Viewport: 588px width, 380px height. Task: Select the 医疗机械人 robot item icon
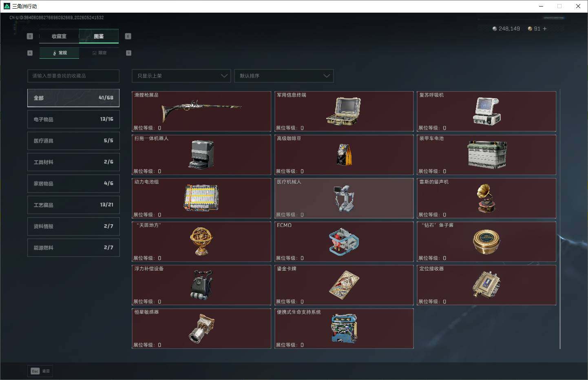pyautogui.click(x=344, y=198)
